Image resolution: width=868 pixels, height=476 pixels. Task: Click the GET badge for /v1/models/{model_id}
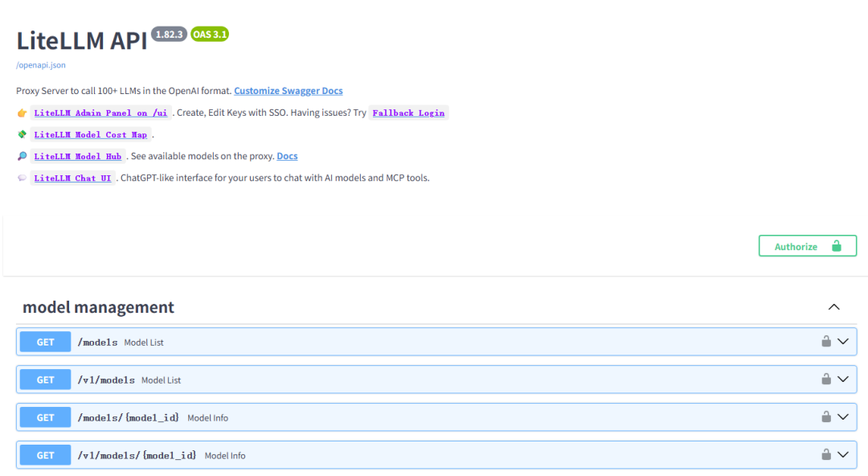coord(45,455)
